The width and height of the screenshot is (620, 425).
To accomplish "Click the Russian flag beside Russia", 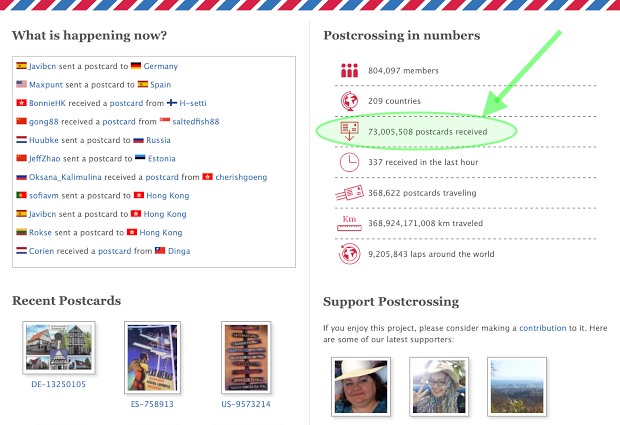I will 138,140.
